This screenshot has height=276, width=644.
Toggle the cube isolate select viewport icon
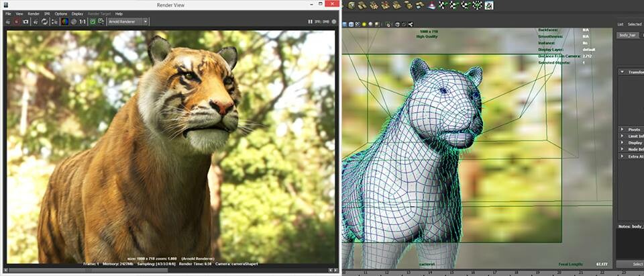pos(398,24)
